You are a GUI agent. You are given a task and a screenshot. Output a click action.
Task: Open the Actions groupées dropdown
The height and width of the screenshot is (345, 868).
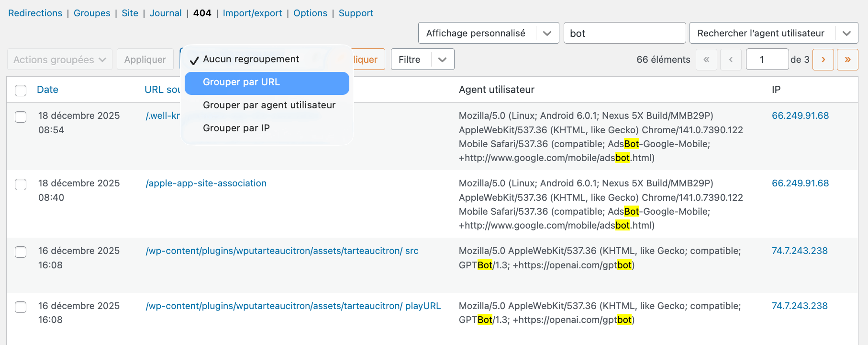pos(59,59)
